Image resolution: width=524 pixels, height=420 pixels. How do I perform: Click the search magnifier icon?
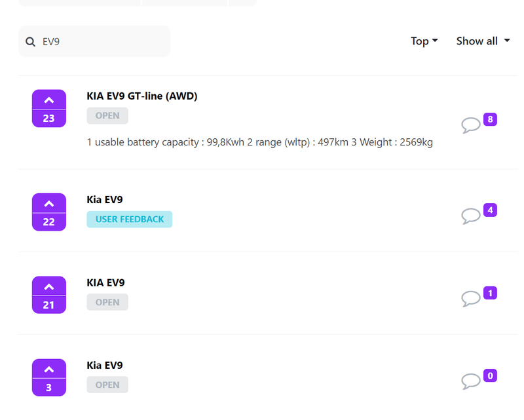pyautogui.click(x=30, y=42)
